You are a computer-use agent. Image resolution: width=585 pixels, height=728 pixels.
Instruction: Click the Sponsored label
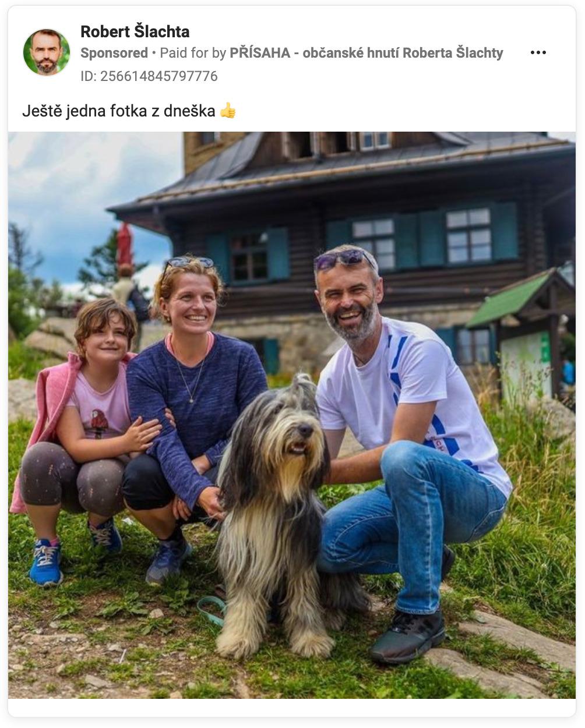click(114, 53)
